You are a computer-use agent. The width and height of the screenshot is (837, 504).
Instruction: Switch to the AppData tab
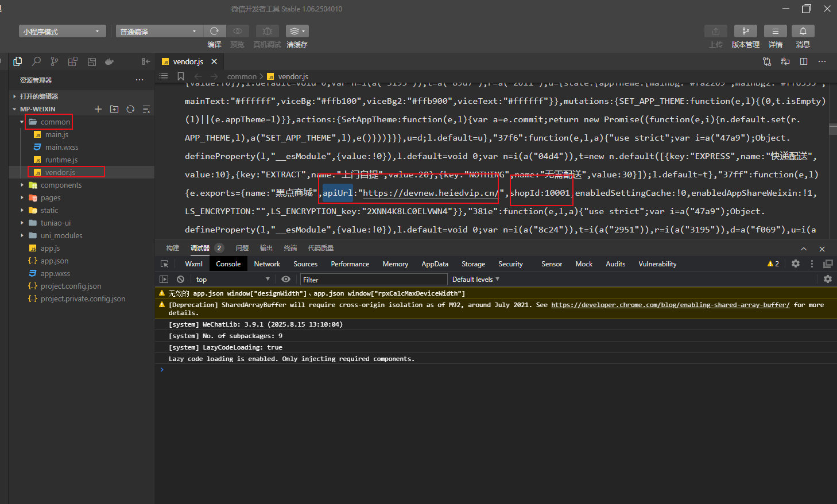435,264
